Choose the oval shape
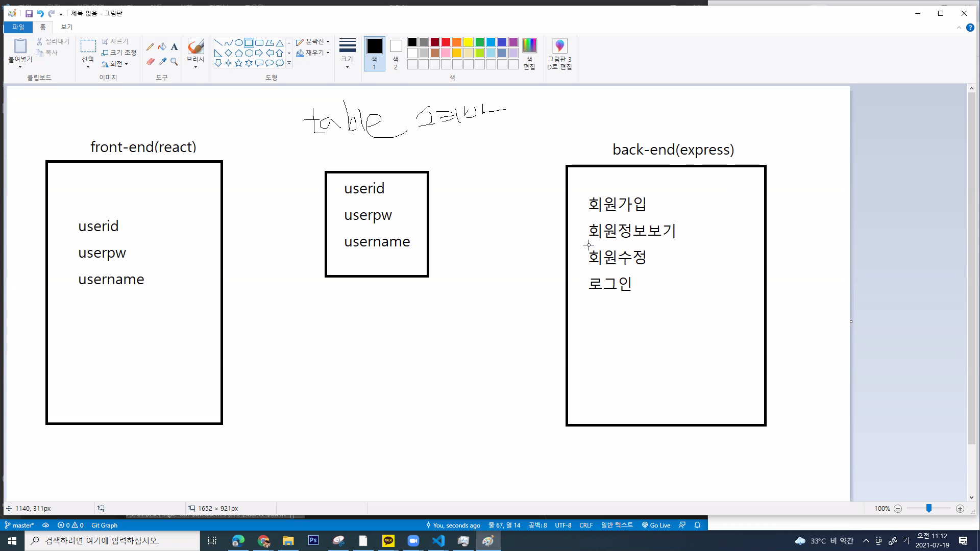 pyautogui.click(x=238, y=43)
